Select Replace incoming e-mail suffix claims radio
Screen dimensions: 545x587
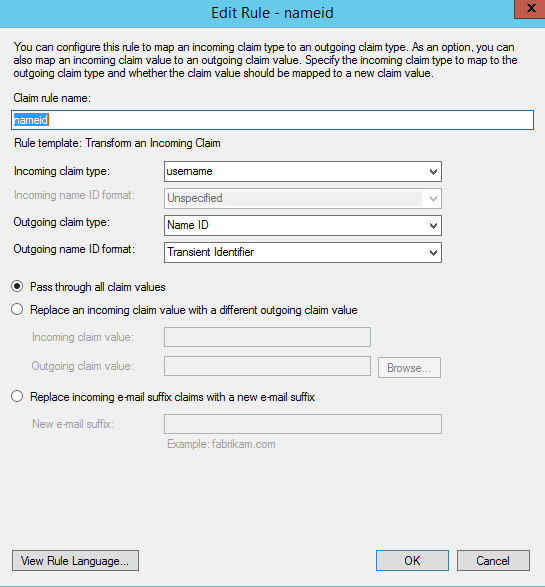coord(17,396)
